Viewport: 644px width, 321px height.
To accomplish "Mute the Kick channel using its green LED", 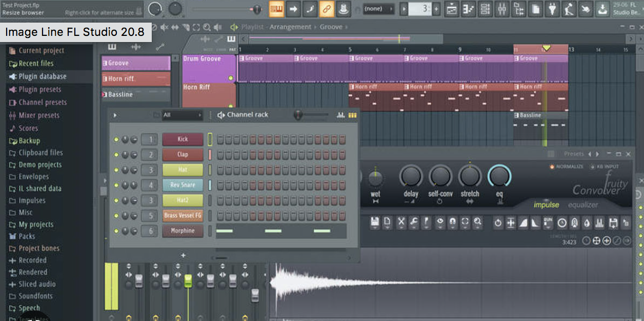I will (x=116, y=139).
